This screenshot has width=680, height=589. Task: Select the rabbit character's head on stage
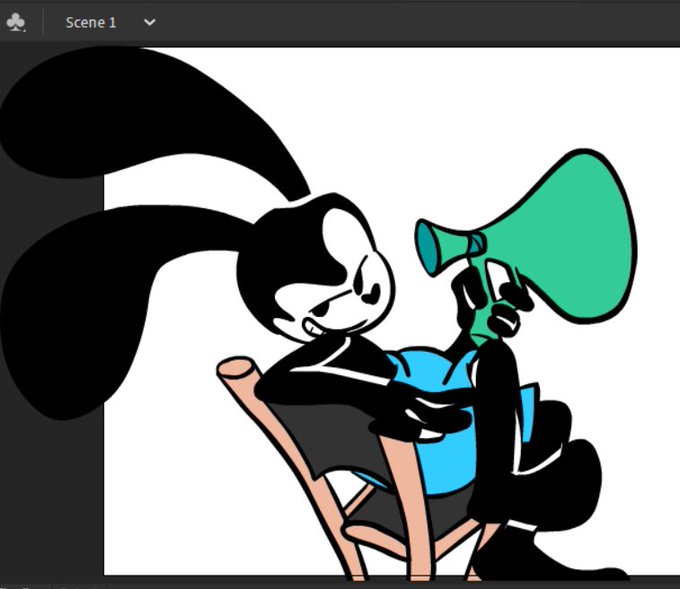[316, 268]
